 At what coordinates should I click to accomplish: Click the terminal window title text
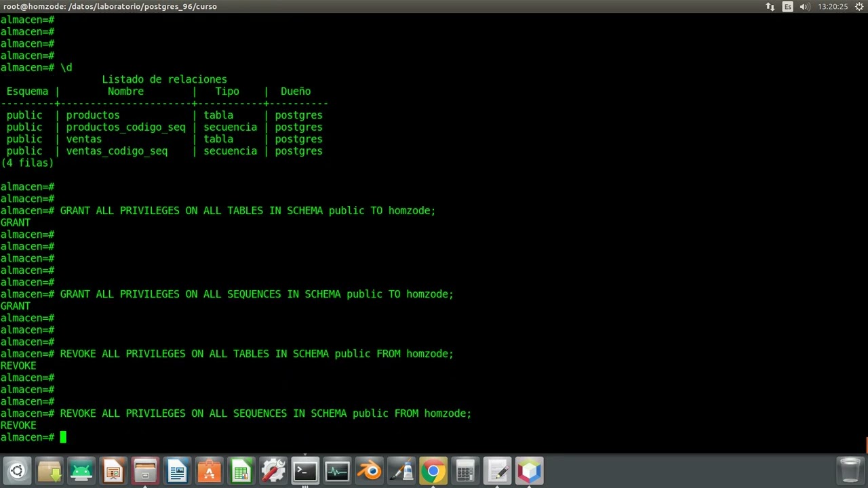point(110,6)
